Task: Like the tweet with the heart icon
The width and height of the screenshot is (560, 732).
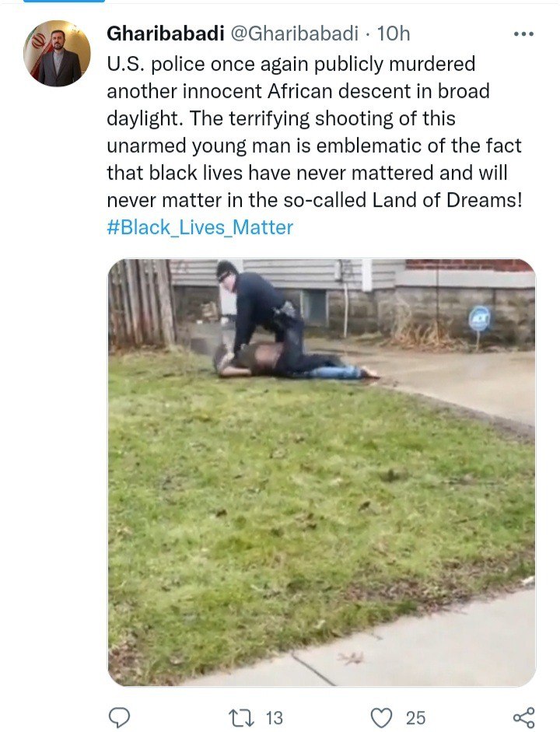Action: tap(381, 717)
